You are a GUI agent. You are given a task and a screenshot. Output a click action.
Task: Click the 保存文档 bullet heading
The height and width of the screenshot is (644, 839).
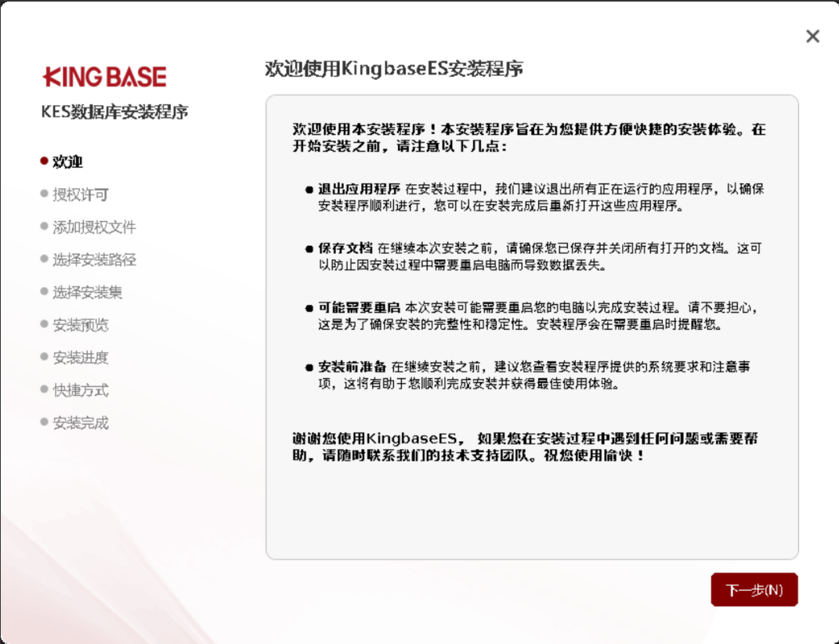[345, 248]
